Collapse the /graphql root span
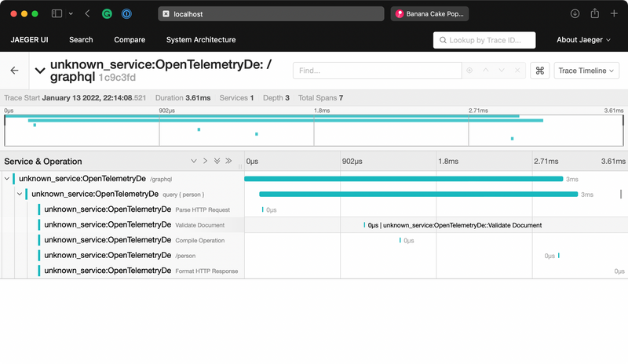 point(7,179)
